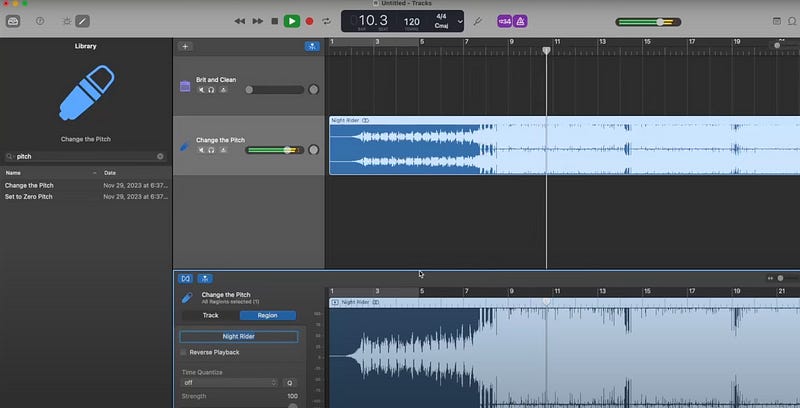Click the add track plus button
Image resolution: width=800 pixels, height=408 pixels.
tap(185, 46)
